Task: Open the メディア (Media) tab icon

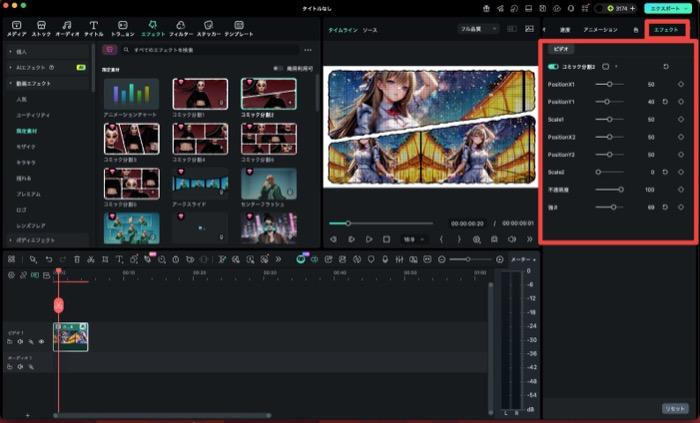Action: (x=17, y=28)
